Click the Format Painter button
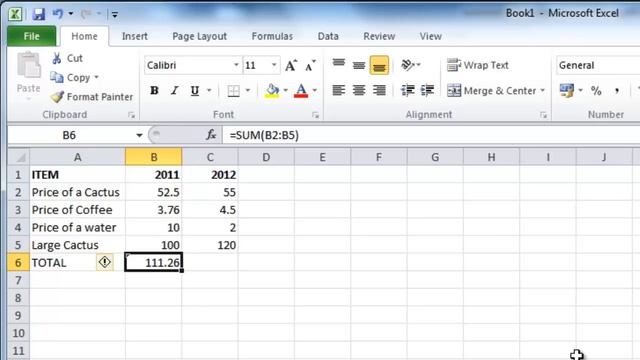 [91, 97]
